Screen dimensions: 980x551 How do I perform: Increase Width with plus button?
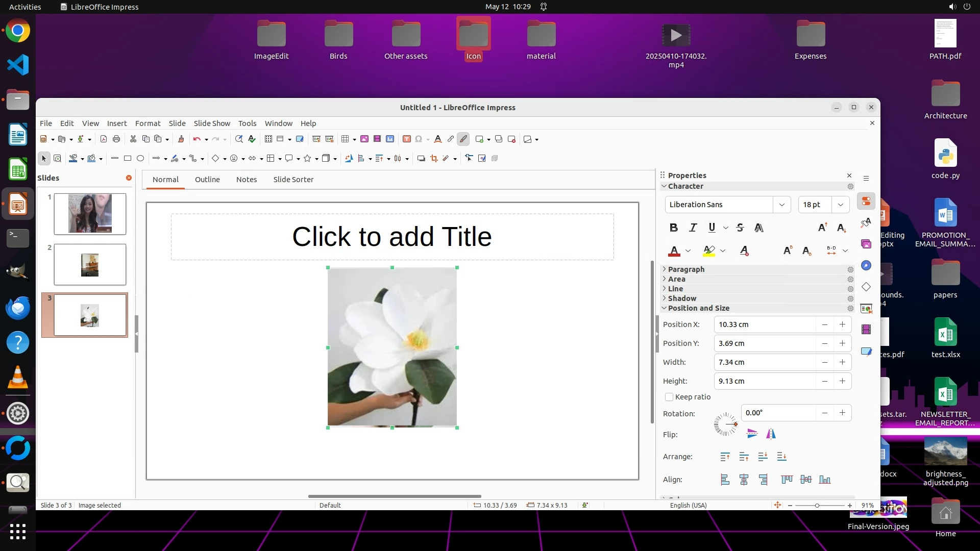pos(842,362)
